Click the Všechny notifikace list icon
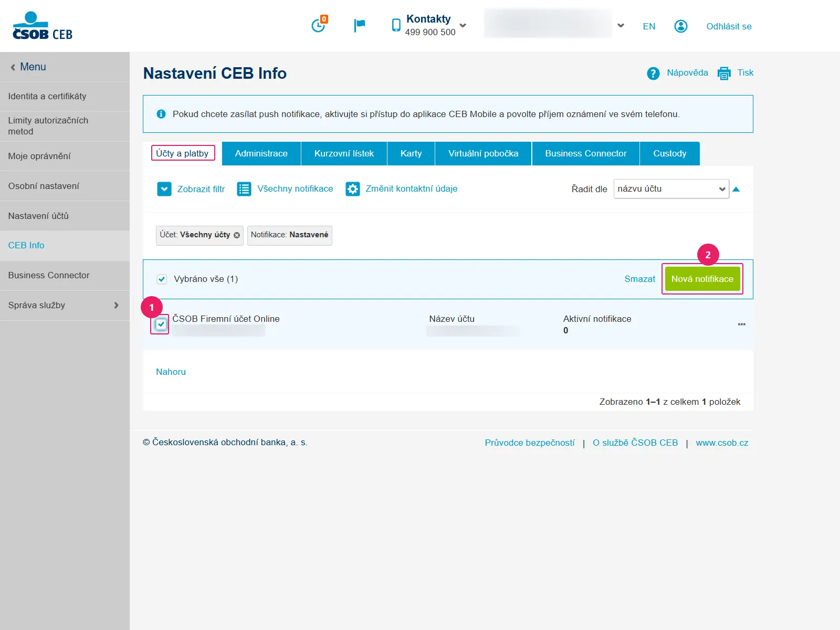Viewport: 840px width, 630px height. coord(244,189)
